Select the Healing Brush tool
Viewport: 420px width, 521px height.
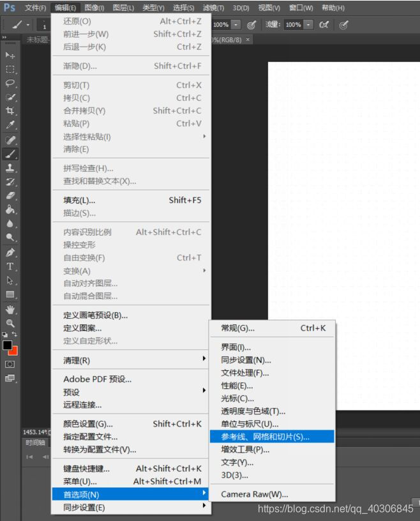point(10,140)
